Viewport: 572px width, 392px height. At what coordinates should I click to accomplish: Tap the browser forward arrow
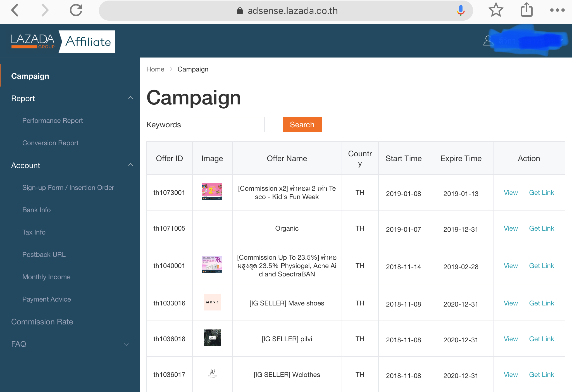click(45, 11)
